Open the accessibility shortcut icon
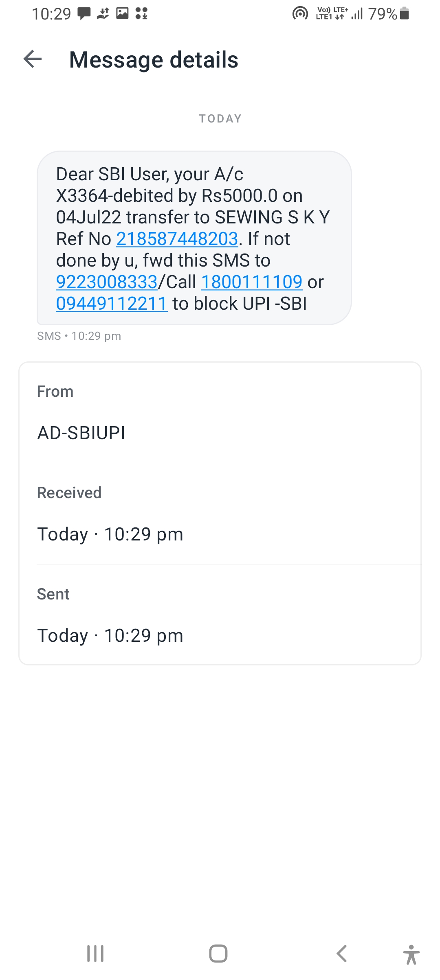This screenshot has width=440, height=980. (x=411, y=954)
